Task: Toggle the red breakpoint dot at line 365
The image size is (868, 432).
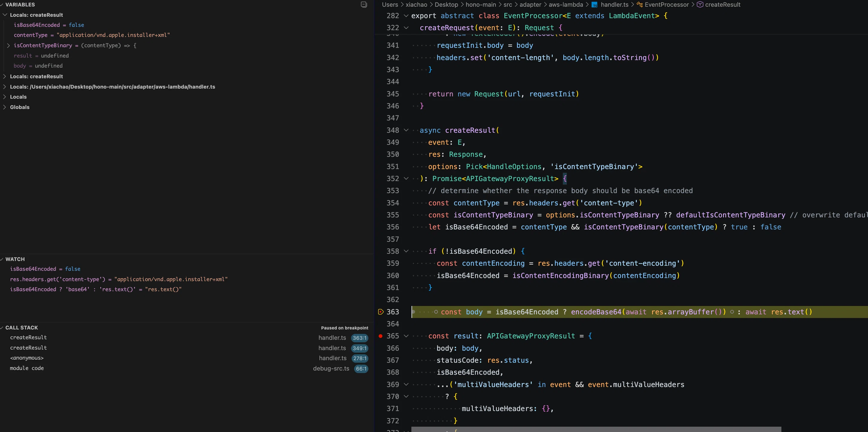Action: (380, 336)
